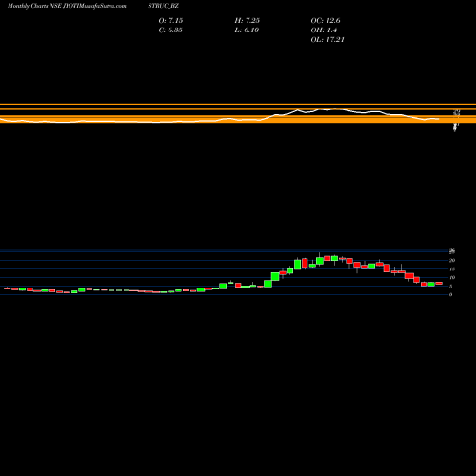Click the 'OH: 1.4' reading

(324, 30)
